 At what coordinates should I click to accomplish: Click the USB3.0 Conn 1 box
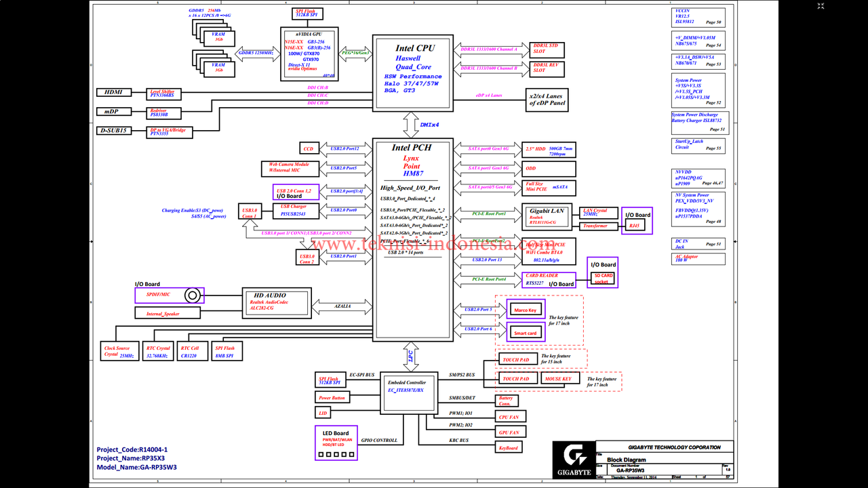point(250,213)
